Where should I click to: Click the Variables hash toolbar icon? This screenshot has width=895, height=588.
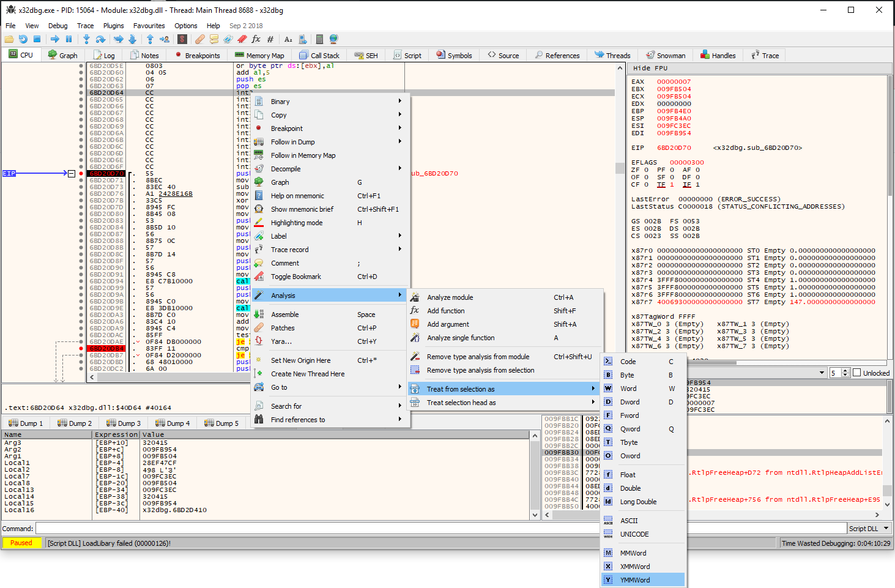coord(270,39)
